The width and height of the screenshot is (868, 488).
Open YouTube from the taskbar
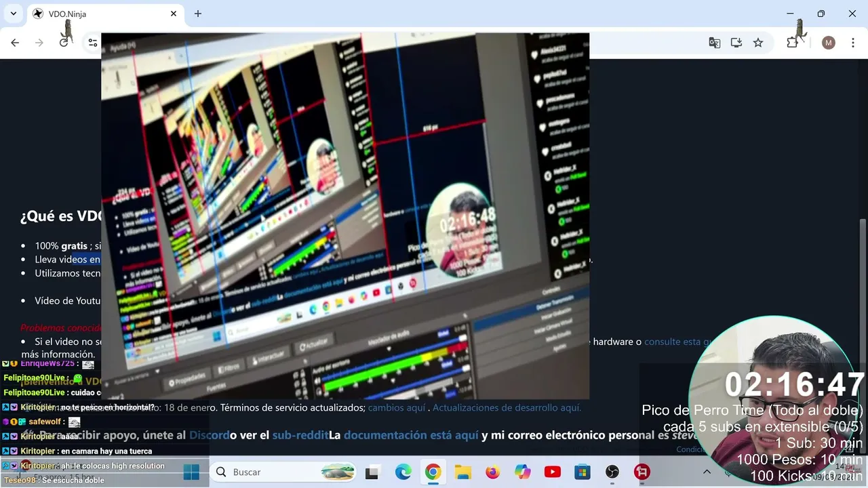pos(553,472)
